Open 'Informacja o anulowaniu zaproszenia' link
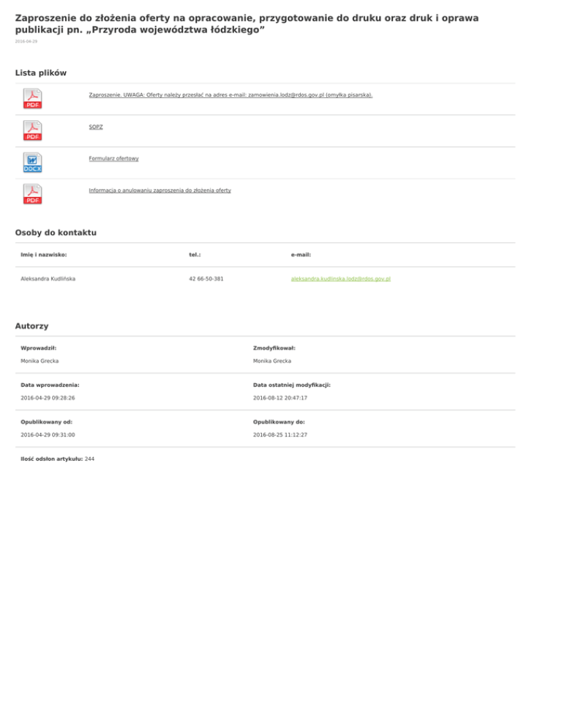The height and width of the screenshot is (728, 562). click(160, 190)
